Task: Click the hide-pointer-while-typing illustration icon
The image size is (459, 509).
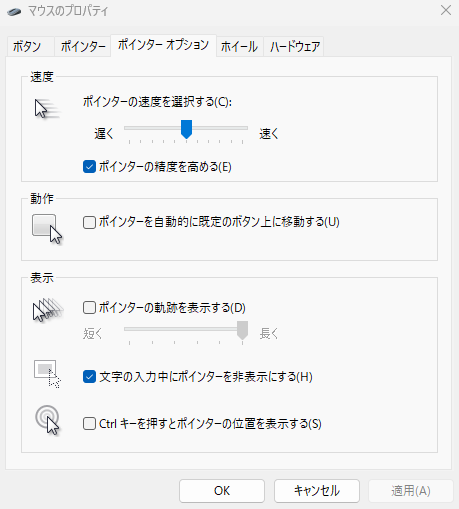Action: 47,374
